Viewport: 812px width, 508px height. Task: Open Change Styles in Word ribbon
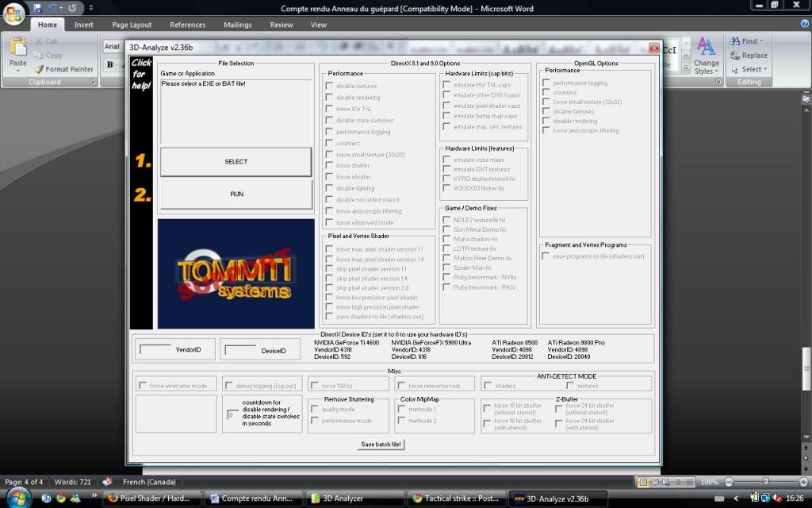point(707,56)
